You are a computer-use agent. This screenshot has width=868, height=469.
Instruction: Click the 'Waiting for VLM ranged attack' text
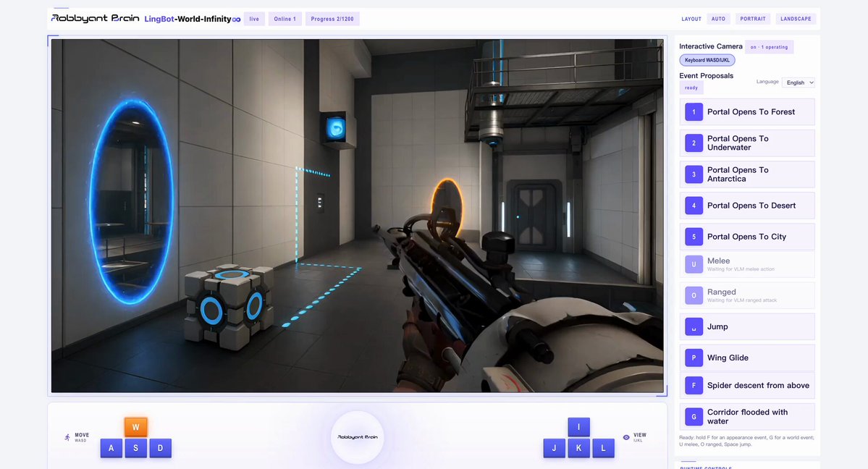[742, 300]
